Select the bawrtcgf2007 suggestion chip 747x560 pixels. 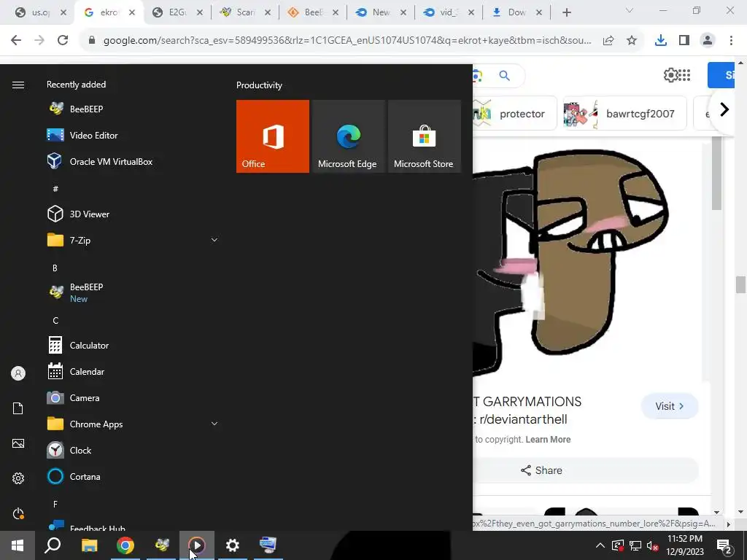coord(625,113)
